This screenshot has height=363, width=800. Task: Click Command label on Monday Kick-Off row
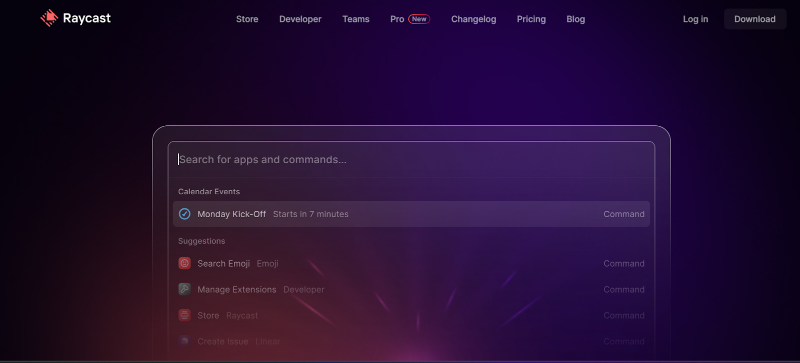point(623,214)
